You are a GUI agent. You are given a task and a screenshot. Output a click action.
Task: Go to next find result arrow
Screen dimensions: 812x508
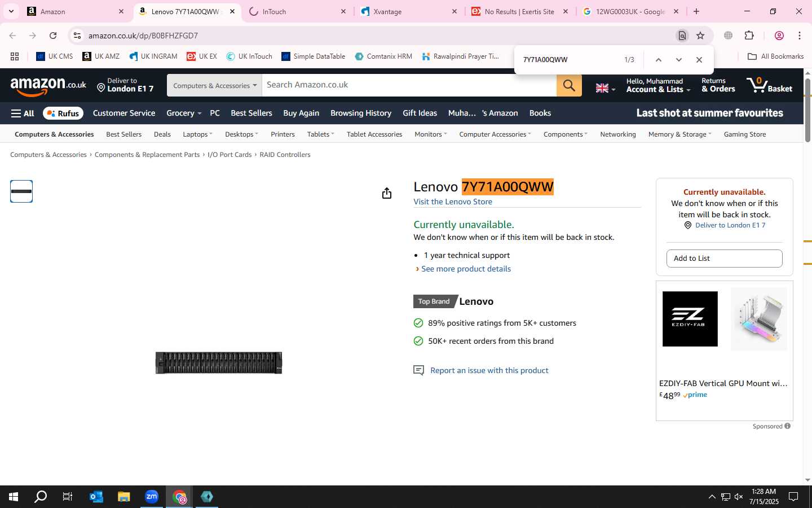(678, 60)
